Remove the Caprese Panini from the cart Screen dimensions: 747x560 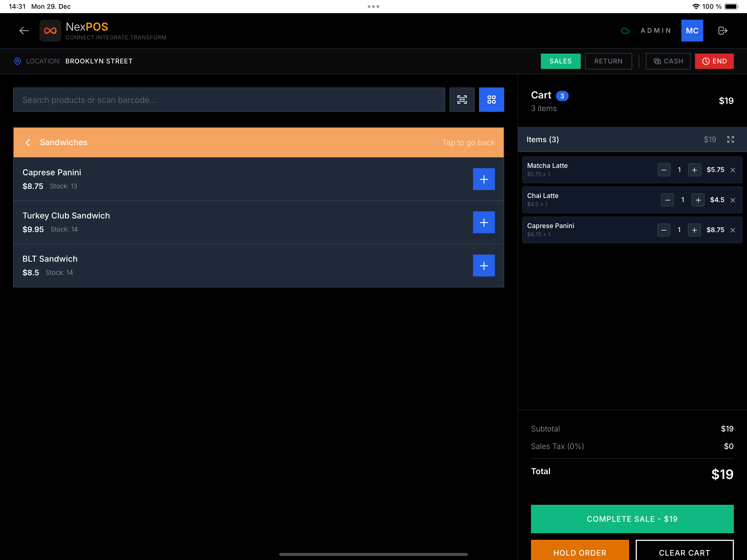click(x=733, y=230)
